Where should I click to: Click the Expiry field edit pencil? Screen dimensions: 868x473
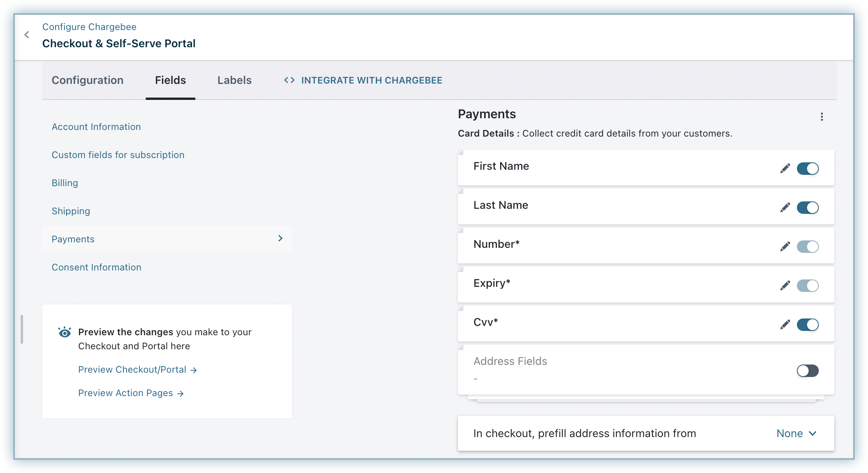tap(785, 286)
